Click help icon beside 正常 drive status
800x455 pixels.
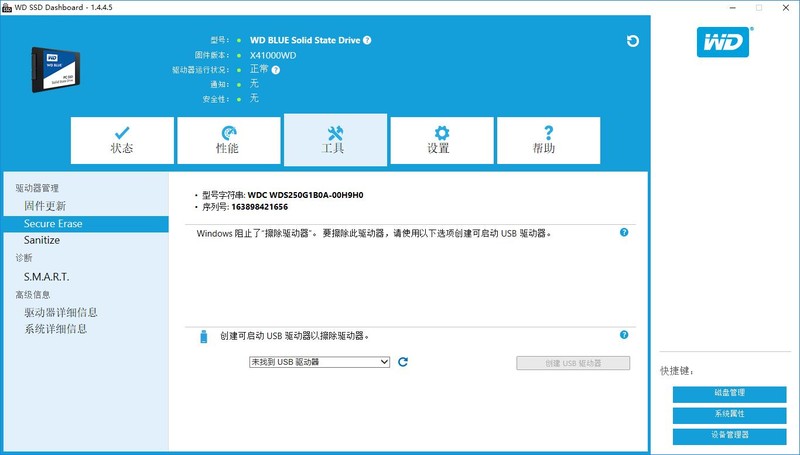tap(276, 70)
